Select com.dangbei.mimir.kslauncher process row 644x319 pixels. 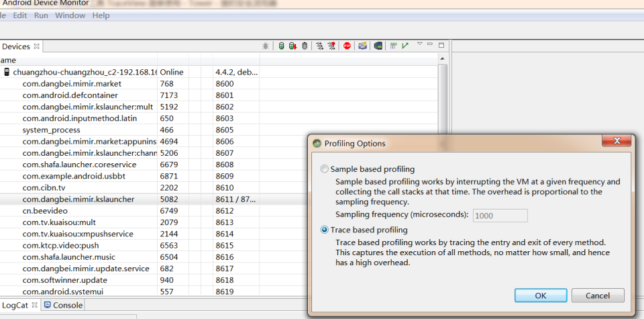(154, 199)
